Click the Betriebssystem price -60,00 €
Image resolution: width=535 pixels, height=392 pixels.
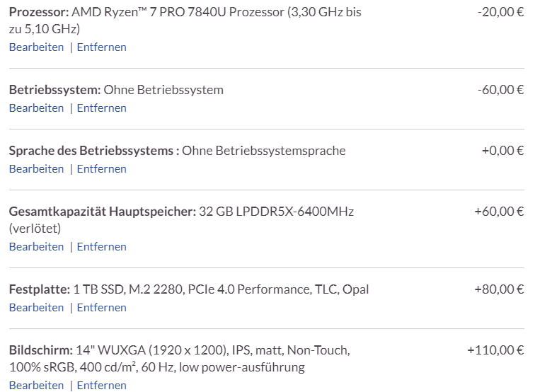500,90
